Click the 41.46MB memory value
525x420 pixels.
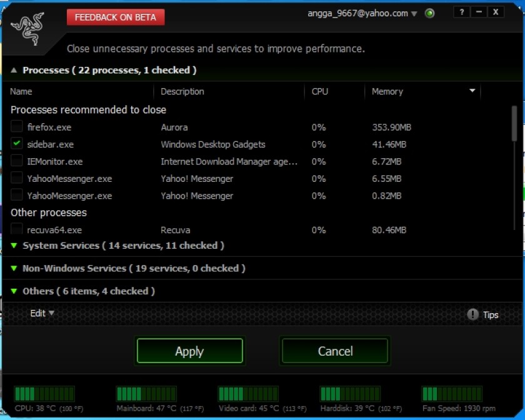point(389,144)
